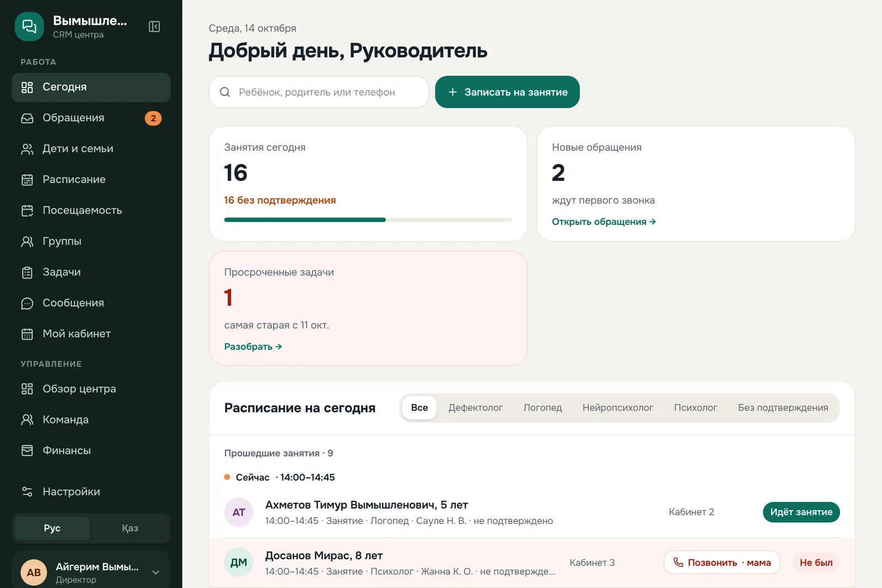The width and height of the screenshot is (882, 588).
Task: Open the Обращения inbox icon
Action: pyautogui.click(x=27, y=118)
